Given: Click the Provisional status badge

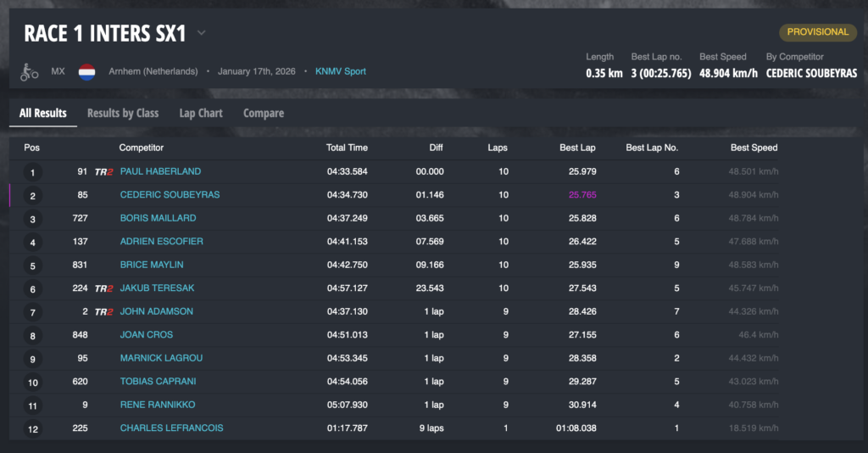Looking at the screenshot, I should (x=818, y=32).
